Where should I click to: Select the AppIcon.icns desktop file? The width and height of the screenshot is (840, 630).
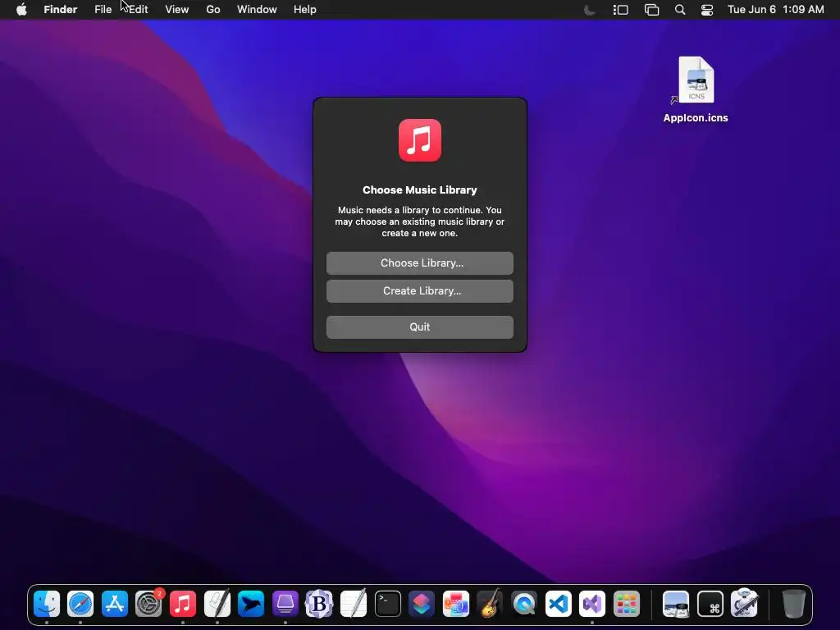point(696,89)
